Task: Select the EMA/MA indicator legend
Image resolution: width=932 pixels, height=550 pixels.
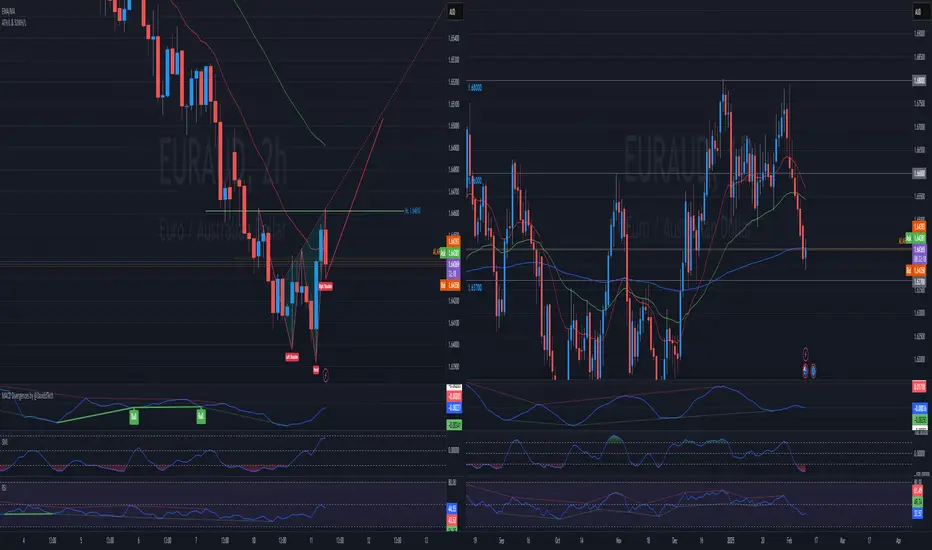Action: 8,11
